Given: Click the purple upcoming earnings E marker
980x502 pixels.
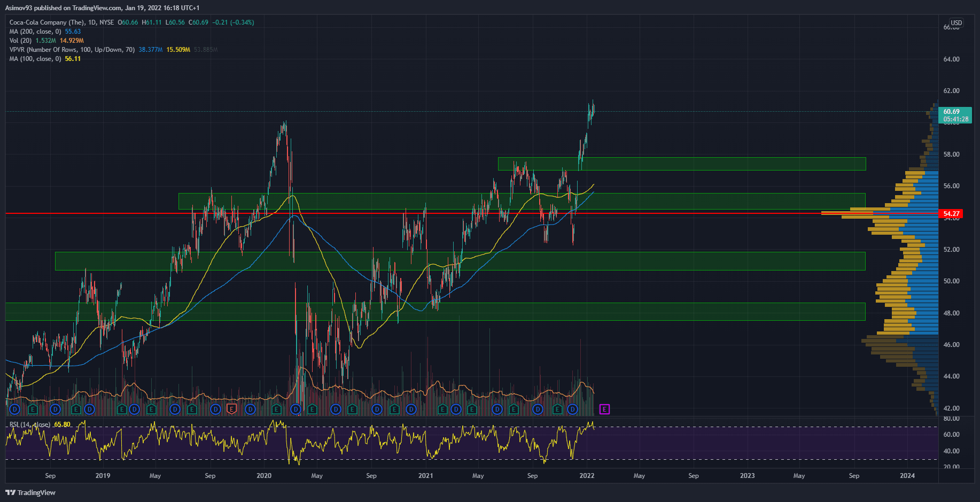Looking at the screenshot, I should pyautogui.click(x=604, y=410).
